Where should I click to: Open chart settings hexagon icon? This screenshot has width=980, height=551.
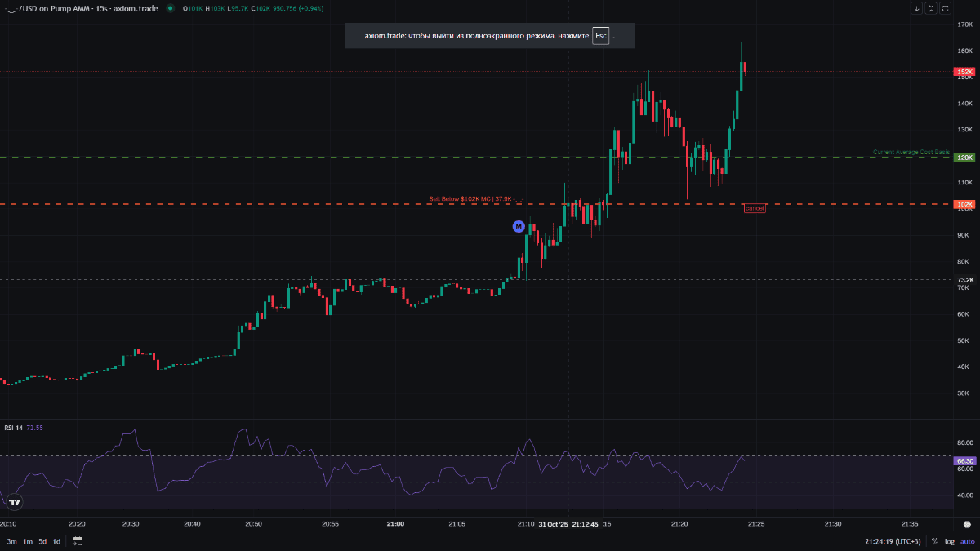[967, 524]
